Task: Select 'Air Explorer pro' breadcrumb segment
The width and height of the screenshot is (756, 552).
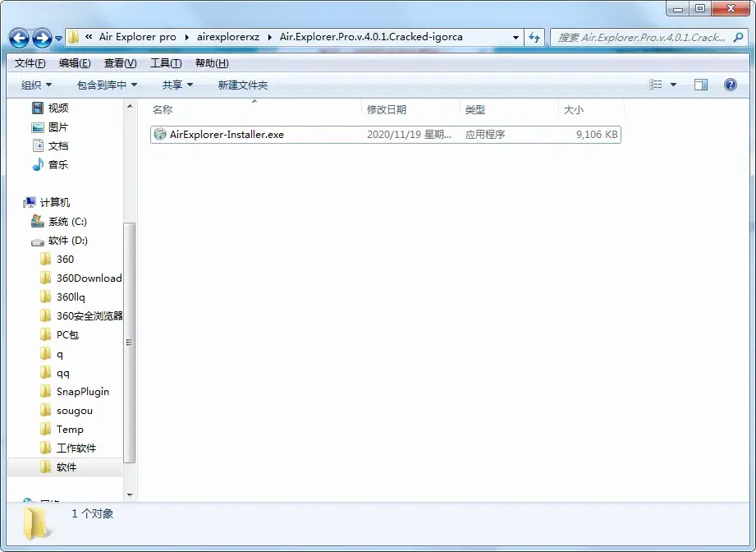Action: [x=138, y=37]
